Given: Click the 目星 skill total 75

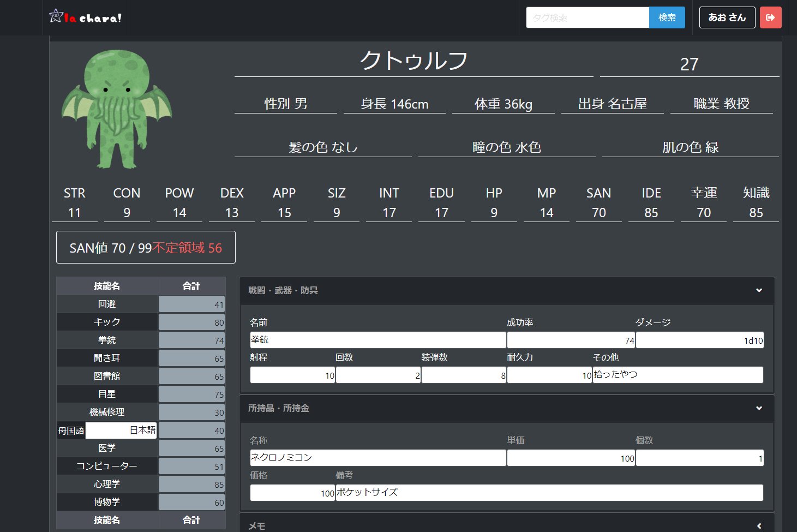Looking at the screenshot, I should tap(192, 394).
